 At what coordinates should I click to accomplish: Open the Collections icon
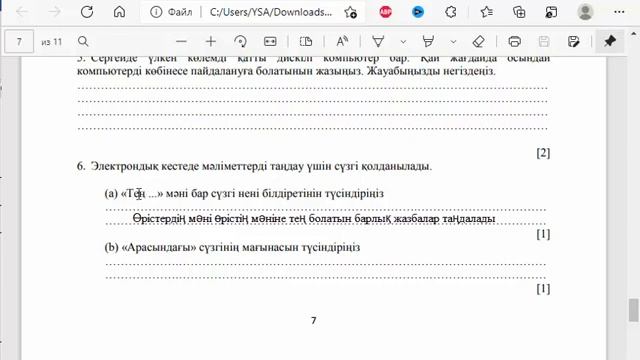[519, 12]
